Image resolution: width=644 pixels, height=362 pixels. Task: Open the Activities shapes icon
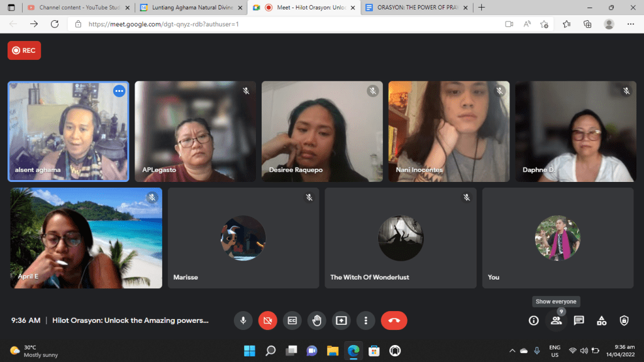[601, 320]
